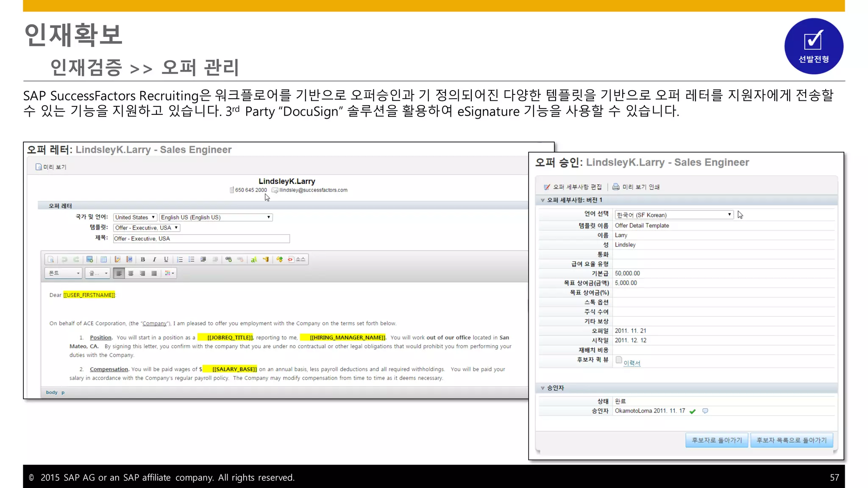The height and width of the screenshot is (488, 868).
Task: Click the [[HIRING_MANAGER_NAME]] token
Action: (x=348, y=338)
